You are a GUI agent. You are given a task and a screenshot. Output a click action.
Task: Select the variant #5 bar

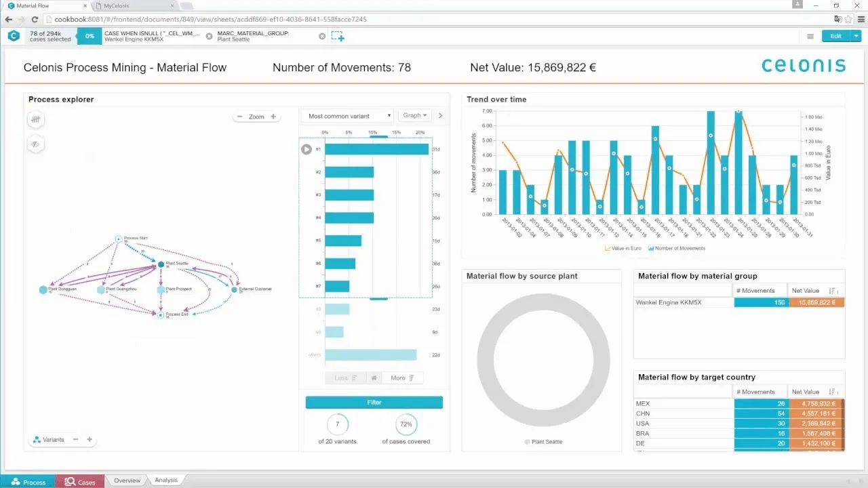tap(343, 241)
